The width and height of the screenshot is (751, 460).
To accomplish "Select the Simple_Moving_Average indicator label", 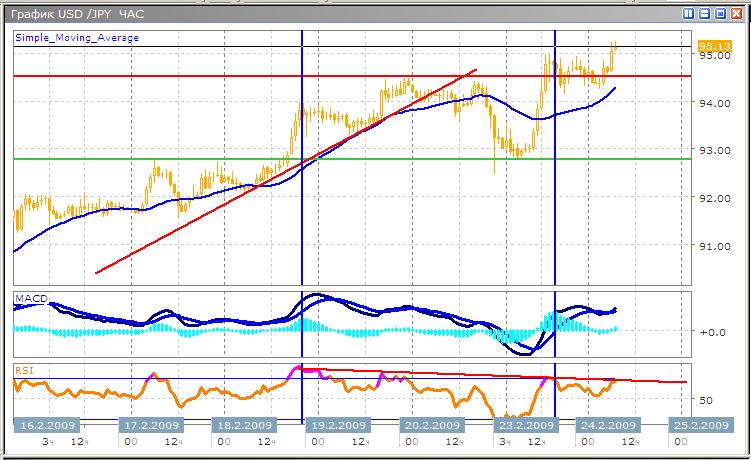I will click(77, 38).
